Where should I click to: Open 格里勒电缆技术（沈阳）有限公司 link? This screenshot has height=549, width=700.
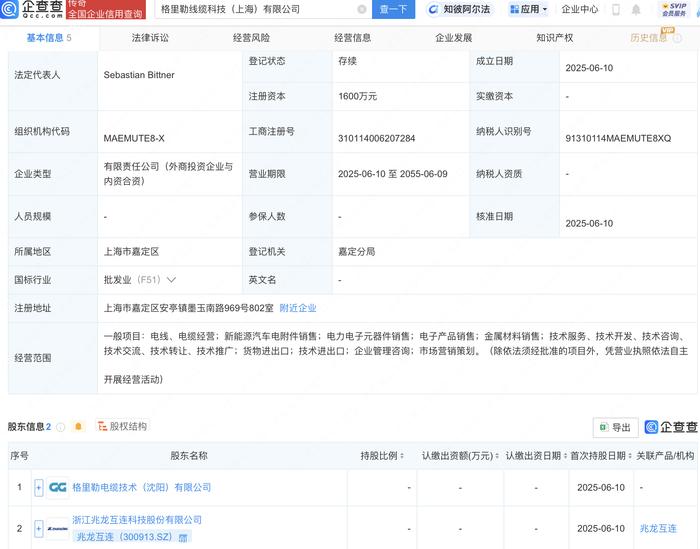pyautogui.click(x=142, y=487)
